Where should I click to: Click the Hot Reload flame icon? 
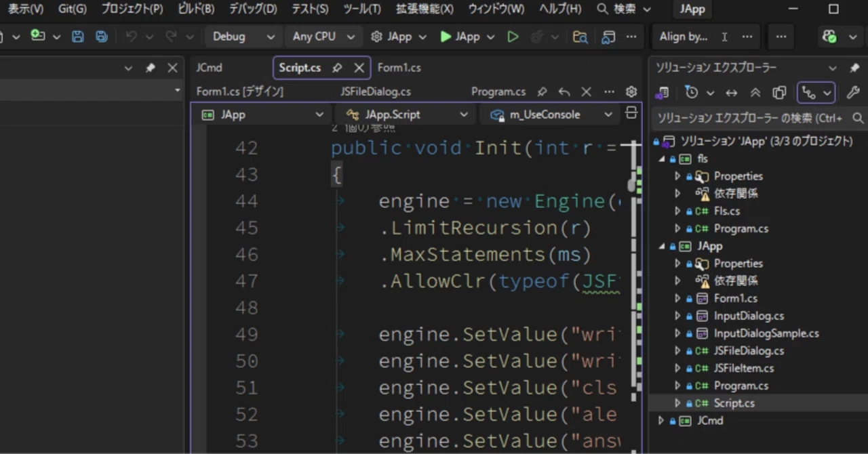536,37
